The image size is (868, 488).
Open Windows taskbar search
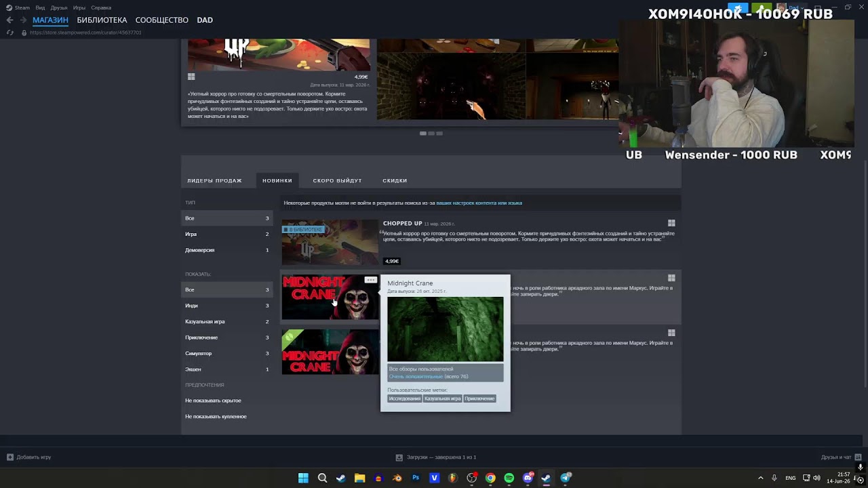pyautogui.click(x=322, y=478)
